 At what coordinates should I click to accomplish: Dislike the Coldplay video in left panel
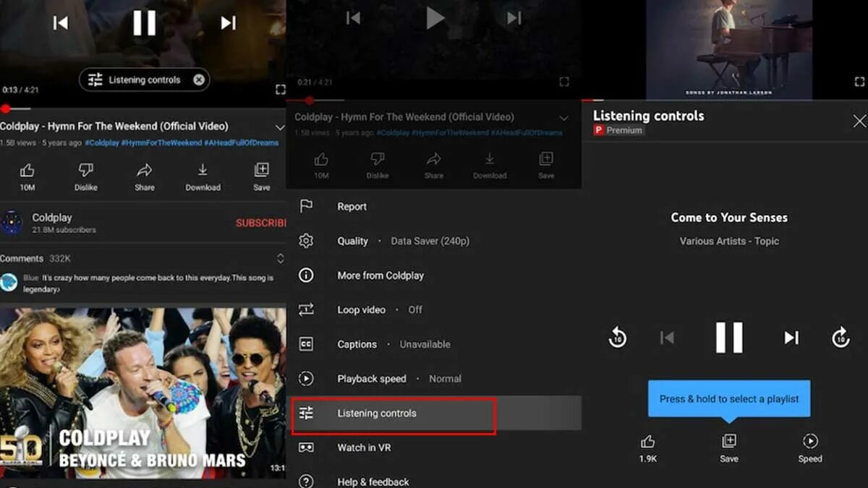click(85, 177)
